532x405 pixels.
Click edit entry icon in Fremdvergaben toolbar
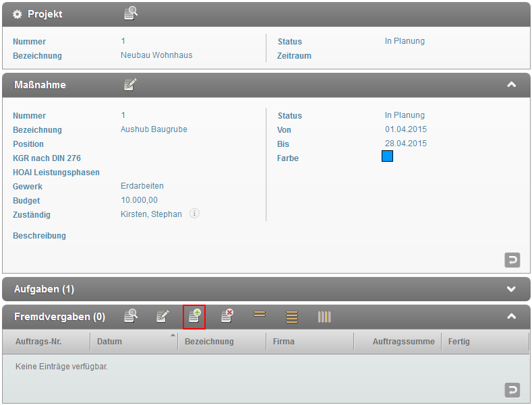pyautogui.click(x=162, y=316)
